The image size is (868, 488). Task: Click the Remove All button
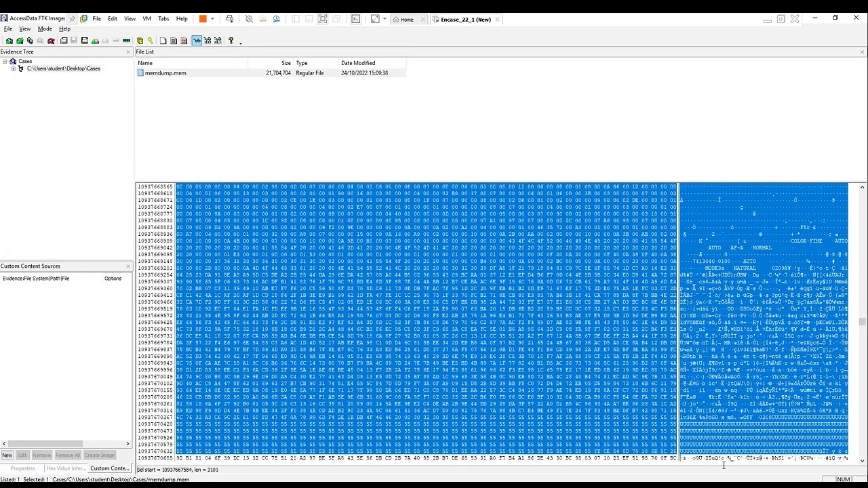pyautogui.click(x=68, y=455)
